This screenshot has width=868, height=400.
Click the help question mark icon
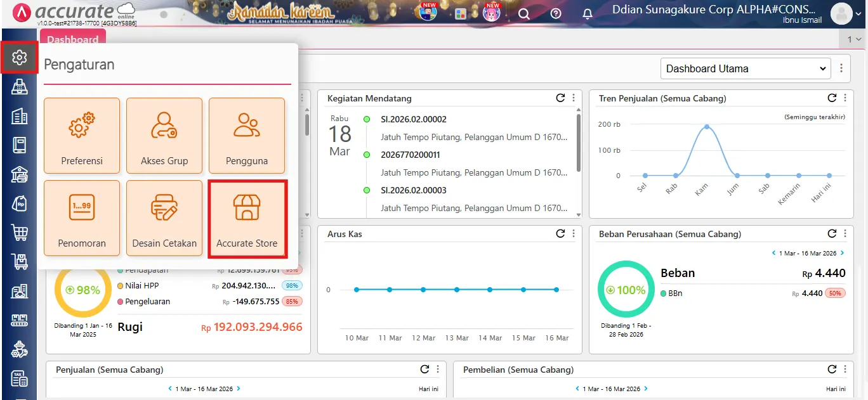pyautogui.click(x=556, y=13)
